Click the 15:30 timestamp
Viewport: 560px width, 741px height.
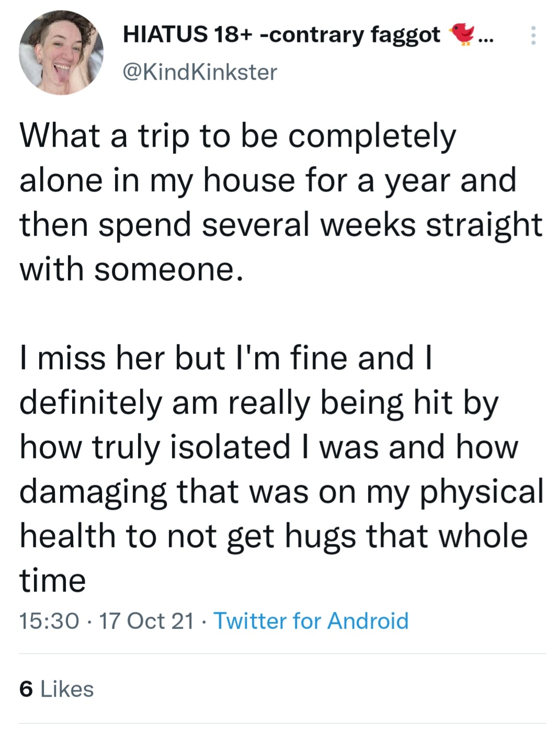49,621
